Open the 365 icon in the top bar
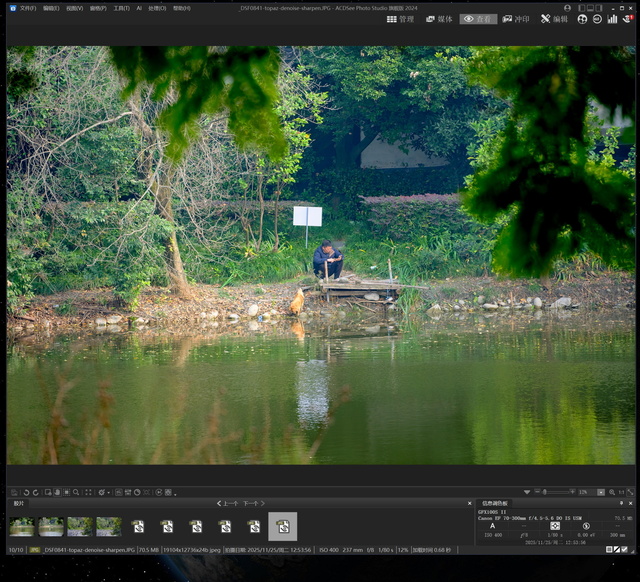Image resolution: width=640 pixels, height=582 pixels. [x=597, y=19]
